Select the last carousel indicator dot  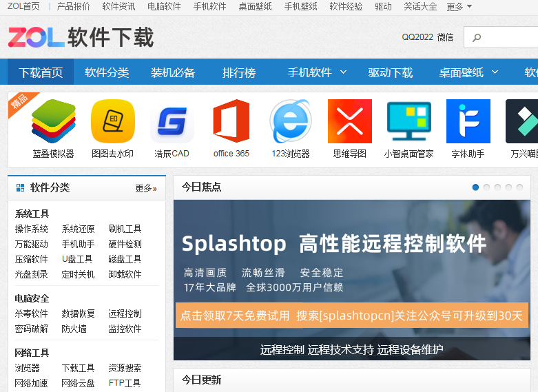click(519, 187)
